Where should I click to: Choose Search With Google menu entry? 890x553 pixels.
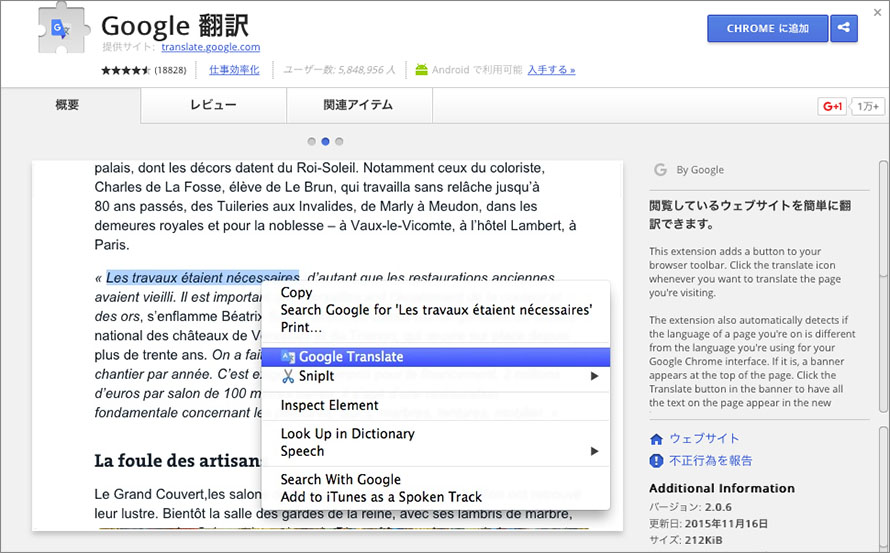point(435,480)
